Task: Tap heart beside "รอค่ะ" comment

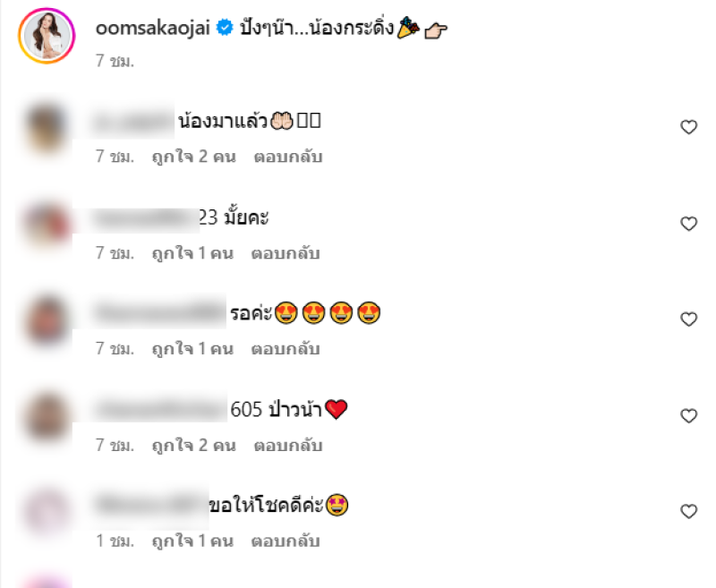Action: click(x=688, y=320)
